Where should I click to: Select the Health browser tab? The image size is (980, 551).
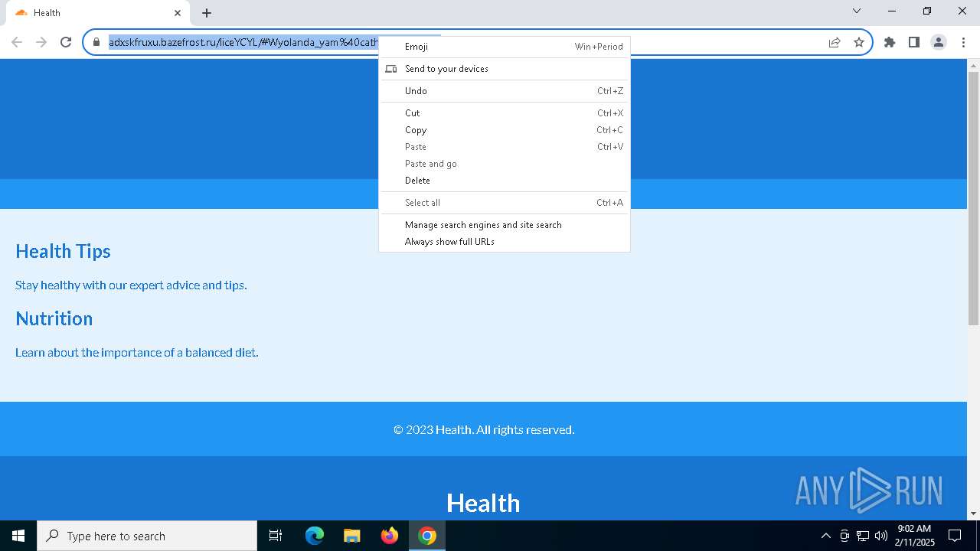point(98,13)
